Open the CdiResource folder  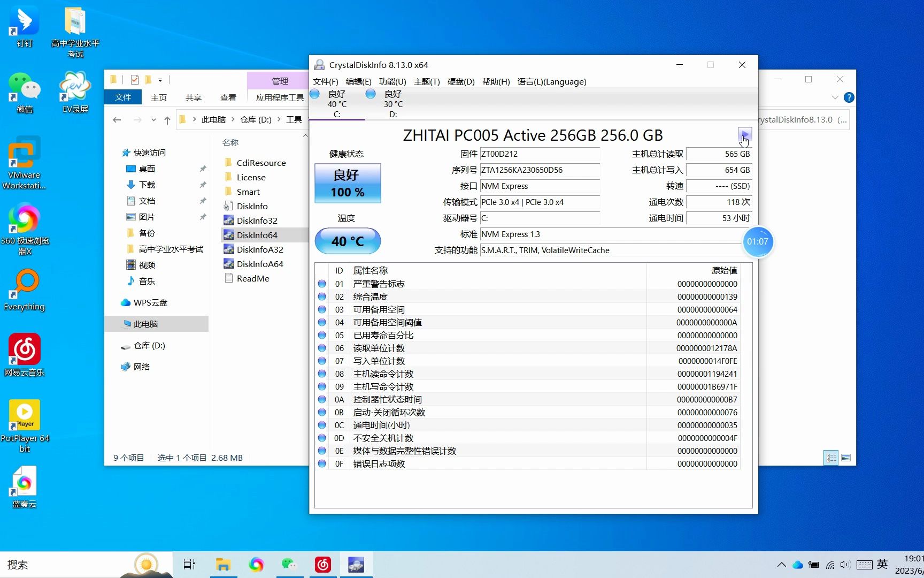(x=261, y=163)
